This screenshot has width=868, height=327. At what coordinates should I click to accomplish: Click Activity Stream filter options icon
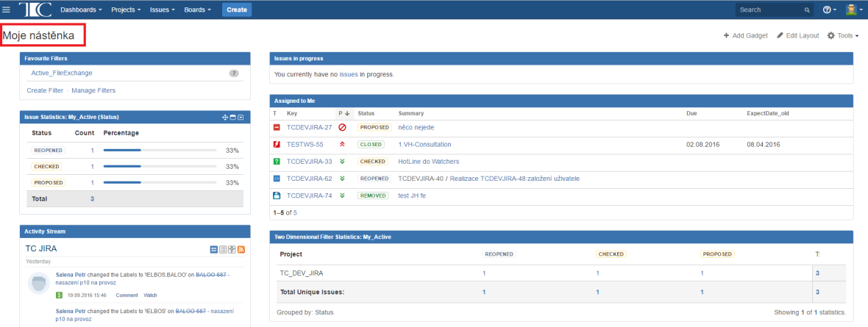pos(232,250)
